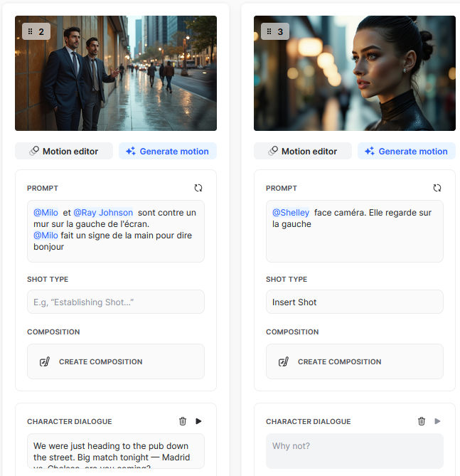Click the @Milo mention before 'fait un signe'
The height and width of the screenshot is (476, 460).
point(46,236)
